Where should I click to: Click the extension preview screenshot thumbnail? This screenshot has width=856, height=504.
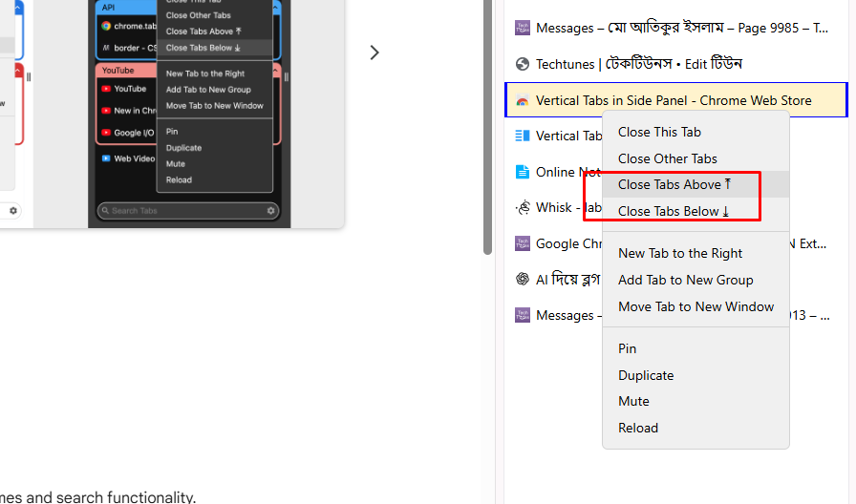[x=189, y=114]
